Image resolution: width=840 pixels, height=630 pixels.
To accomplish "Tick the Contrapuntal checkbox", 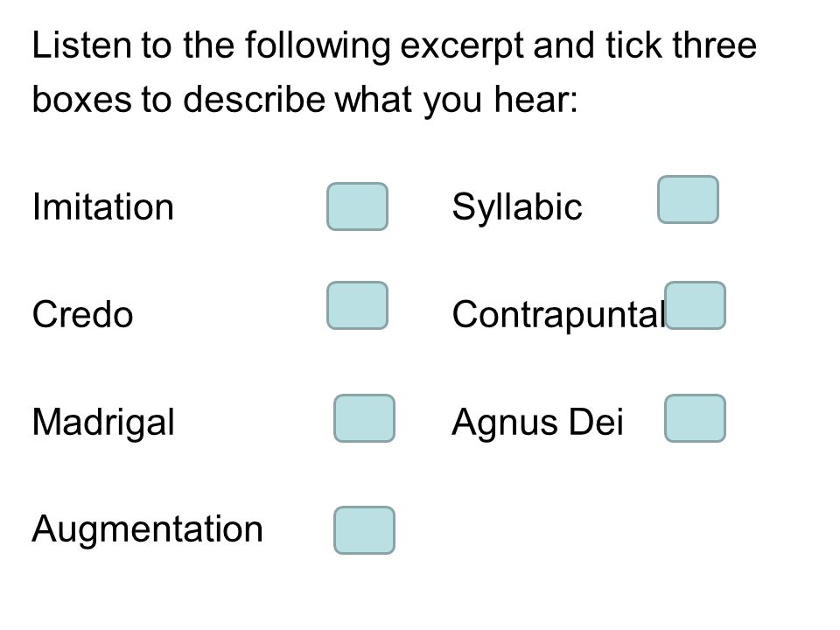I will [696, 305].
